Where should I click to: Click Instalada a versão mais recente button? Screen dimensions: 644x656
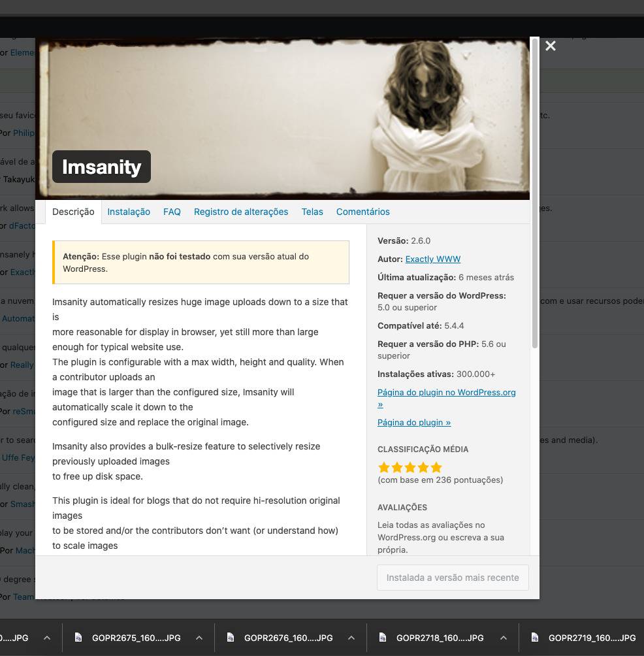point(453,578)
